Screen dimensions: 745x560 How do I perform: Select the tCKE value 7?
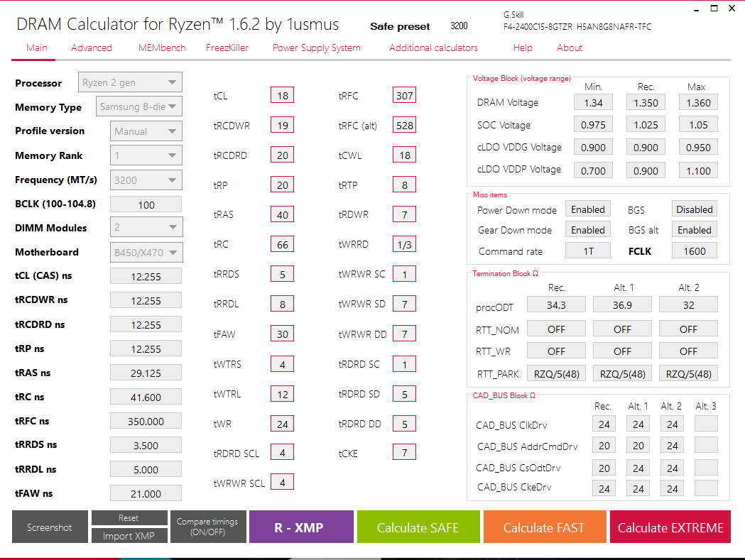(x=404, y=452)
